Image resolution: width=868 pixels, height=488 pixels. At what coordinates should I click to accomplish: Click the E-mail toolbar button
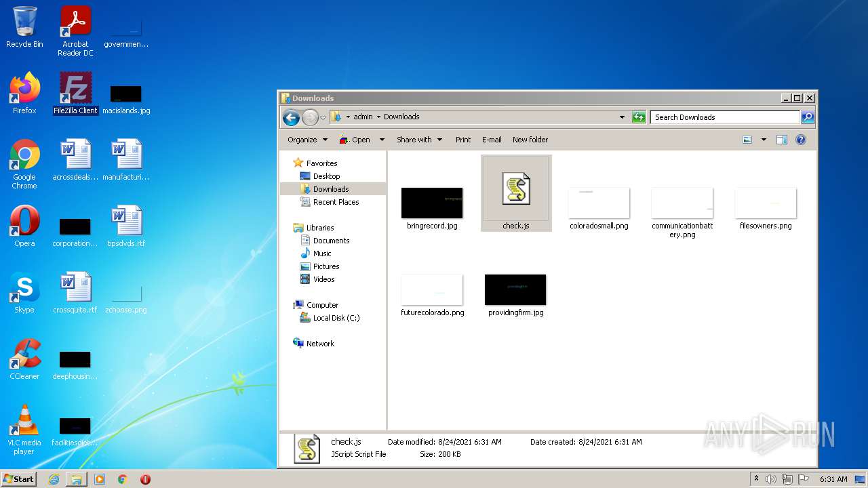(x=492, y=140)
